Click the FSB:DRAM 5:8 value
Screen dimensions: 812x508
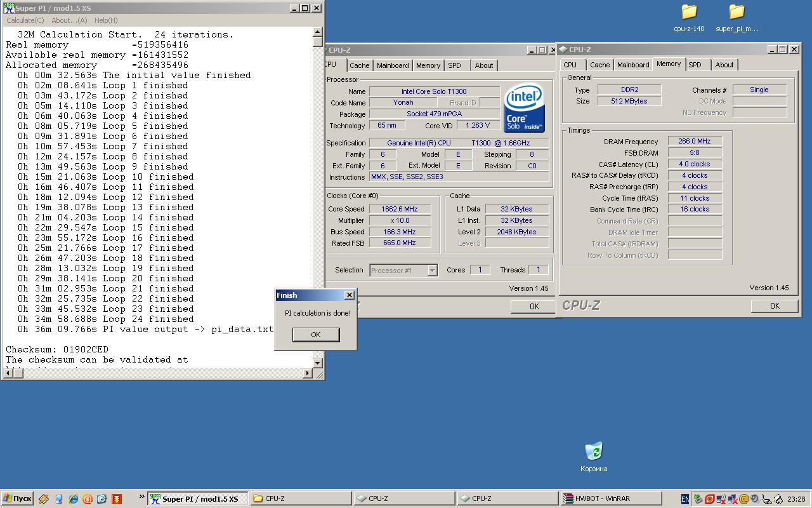tap(695, 153)
